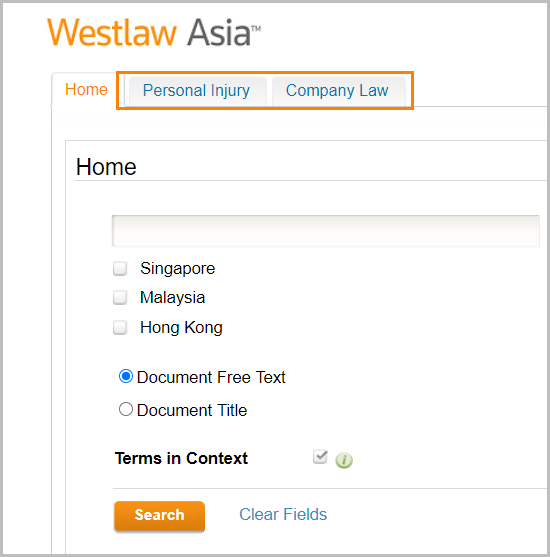Tick the Hong Kong checkbox
This screenshot has height=557, width=550.
[x=120, y=328]
